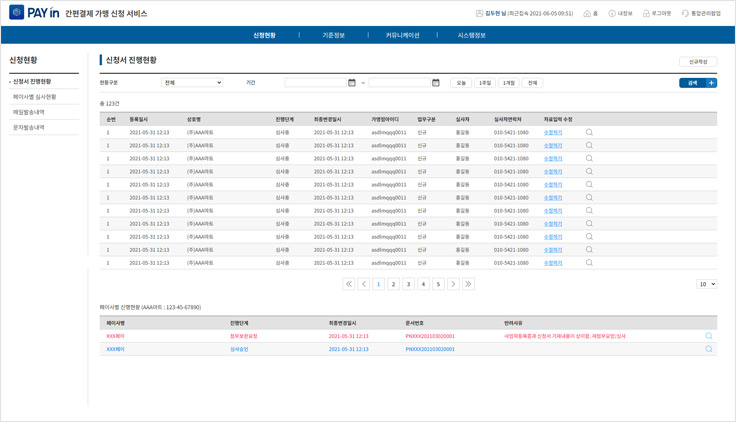Viewport: 736px width, 422px height.
Task: Click the start date input field
Action: click(x=315, y=83)
